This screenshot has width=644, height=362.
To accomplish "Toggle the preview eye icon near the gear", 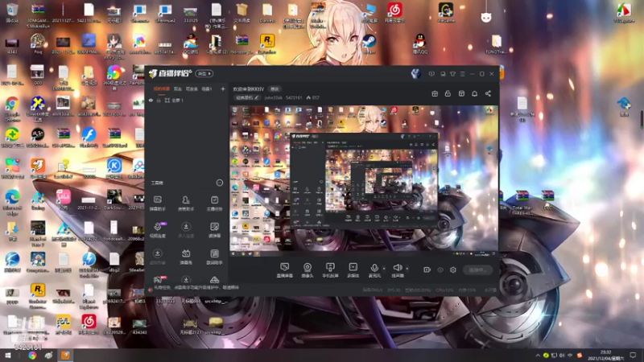I will [440, 269].
